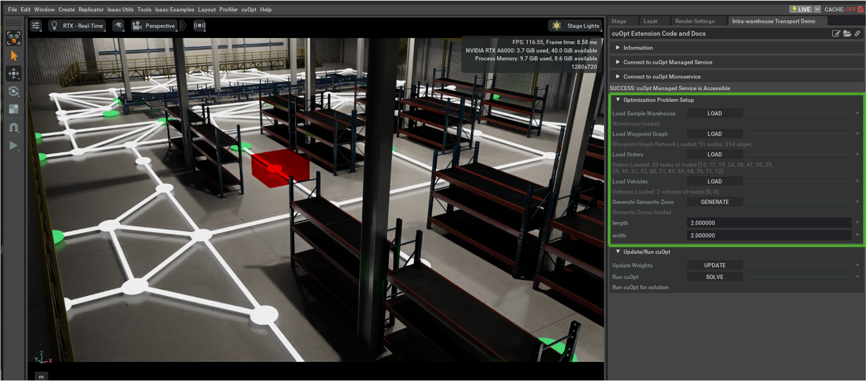Pick the Scale tool icon

14,109
